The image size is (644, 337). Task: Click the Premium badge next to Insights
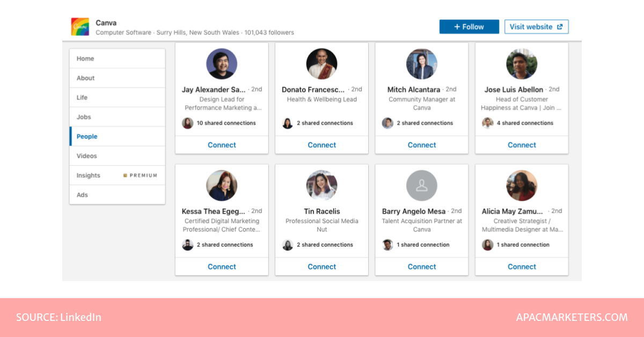pyautogui.click(x=141, y=175)
